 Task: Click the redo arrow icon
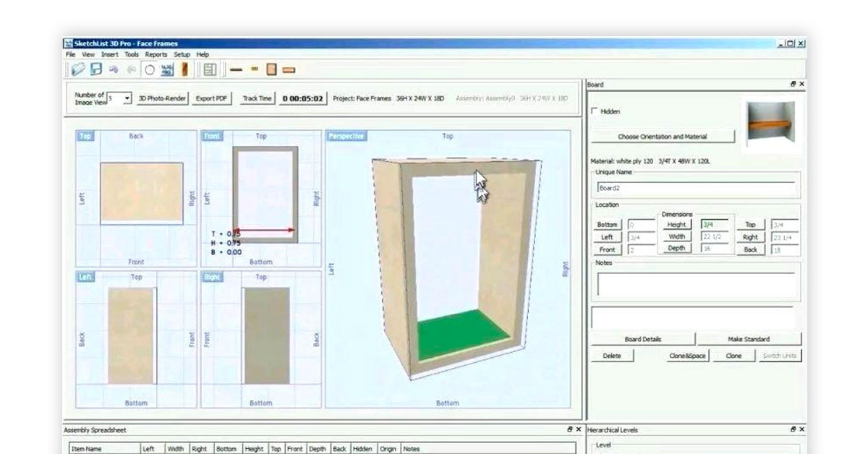(x=131, y=69)
